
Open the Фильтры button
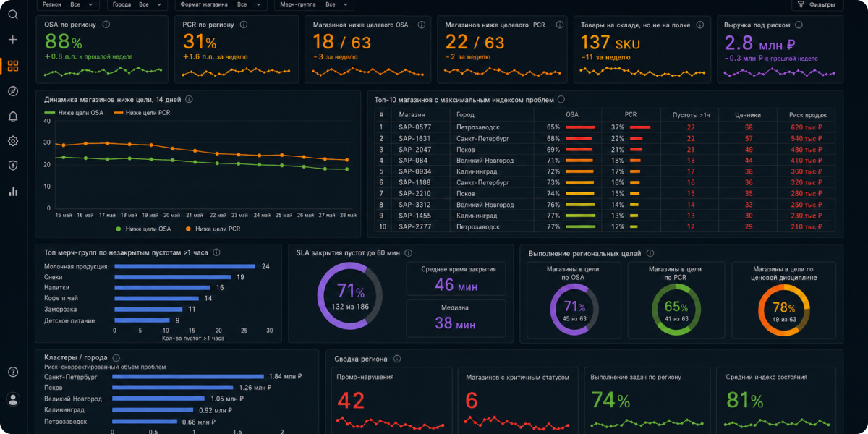[x=817, y=4]
